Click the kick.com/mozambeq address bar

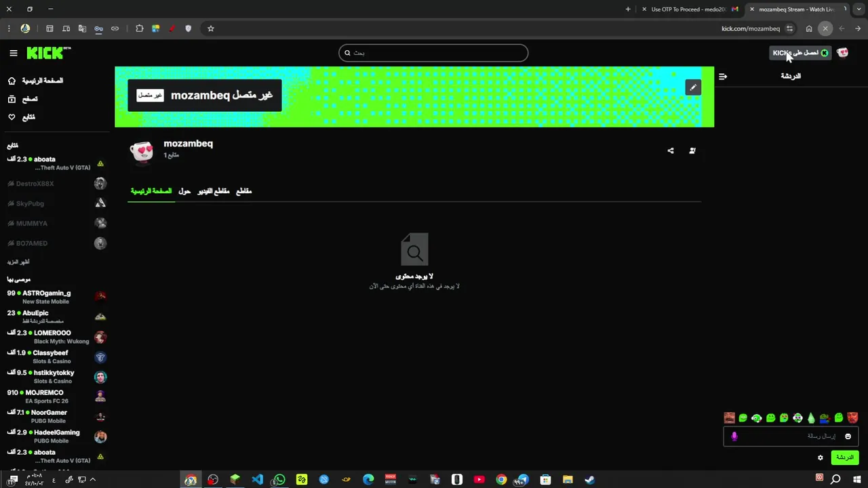point(750,28)
